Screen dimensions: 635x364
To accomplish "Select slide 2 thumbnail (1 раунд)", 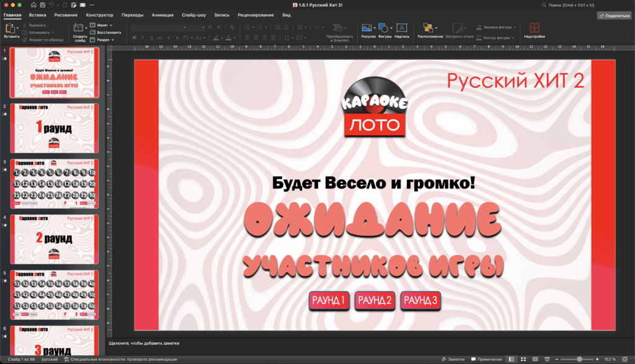I will (55, 128).
